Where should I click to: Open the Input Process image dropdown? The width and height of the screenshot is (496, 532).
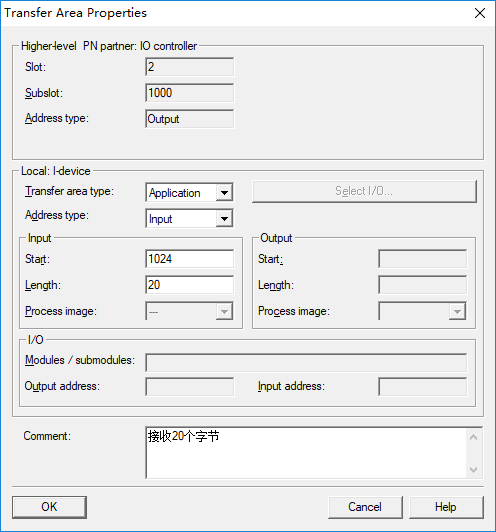click(x=189, y=311)
